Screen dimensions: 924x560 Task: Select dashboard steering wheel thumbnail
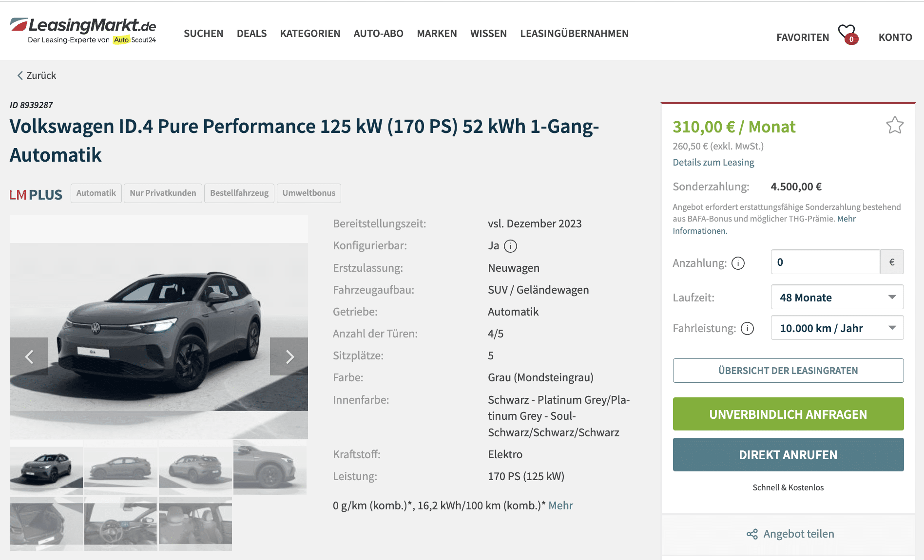121,524
